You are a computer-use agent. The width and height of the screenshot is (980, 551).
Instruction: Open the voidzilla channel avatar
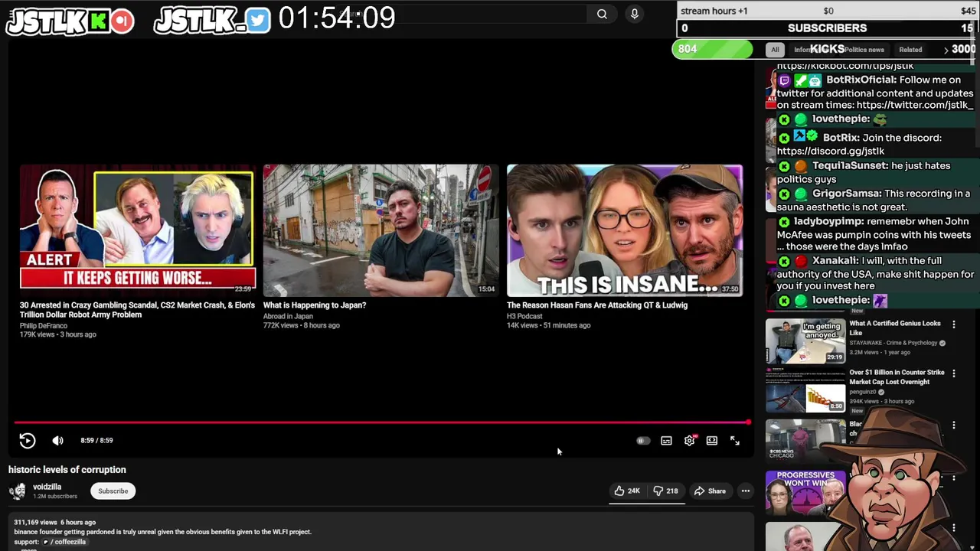[x=18, y=491]
